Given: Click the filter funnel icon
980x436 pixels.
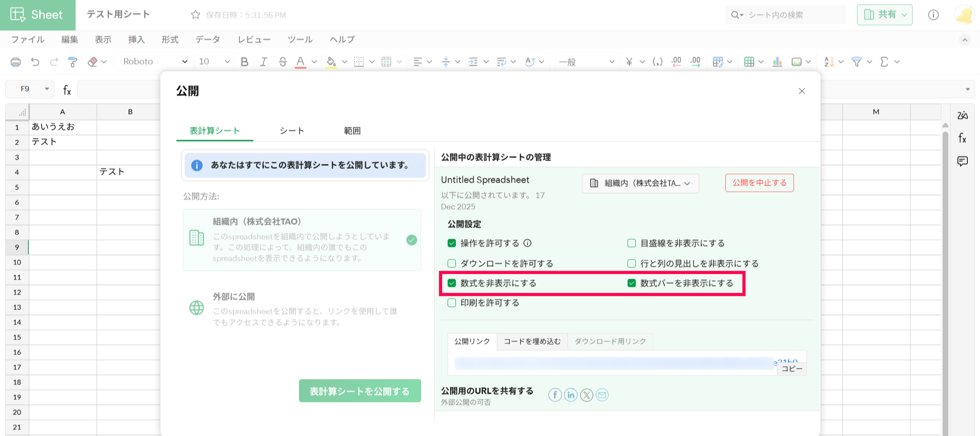Looking at the screenshot, I should [x=856, y=62].
